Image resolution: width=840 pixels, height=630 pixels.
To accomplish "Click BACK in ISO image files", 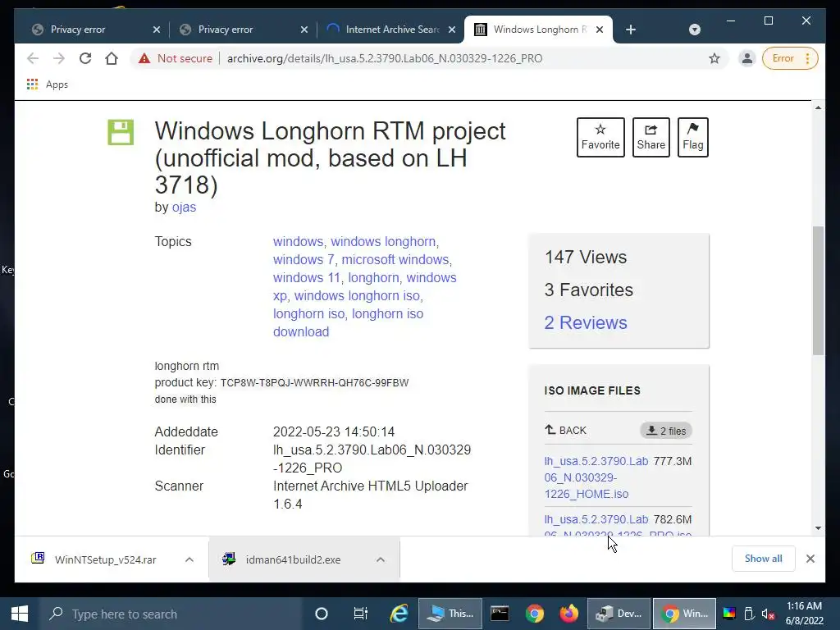I will pos(566,430).
